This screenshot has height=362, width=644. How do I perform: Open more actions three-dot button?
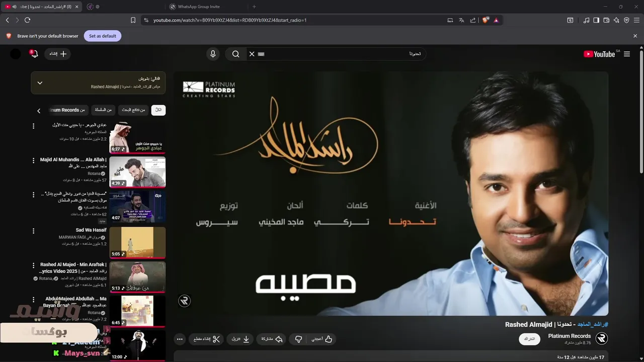180,339
